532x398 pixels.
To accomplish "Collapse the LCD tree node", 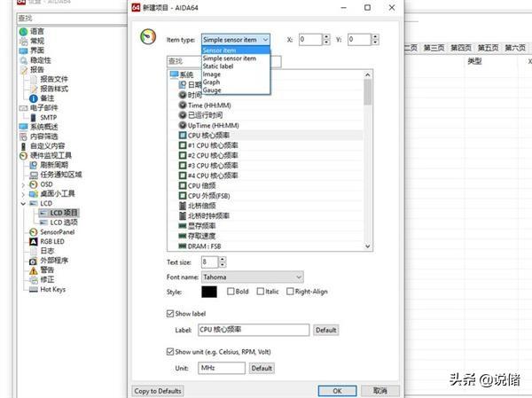I will pos(23,204).
